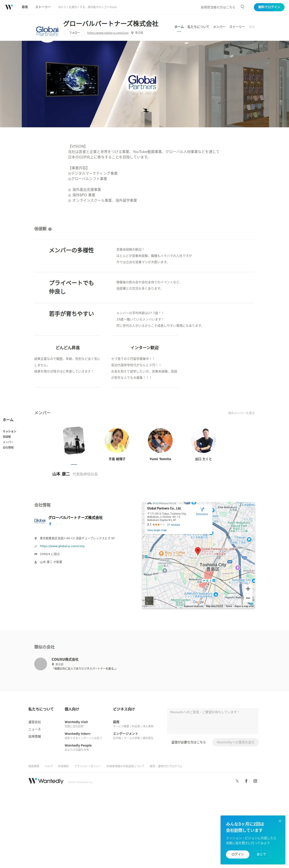
Task: Click the info icon beside 価値観
Action: pos(50,229)
